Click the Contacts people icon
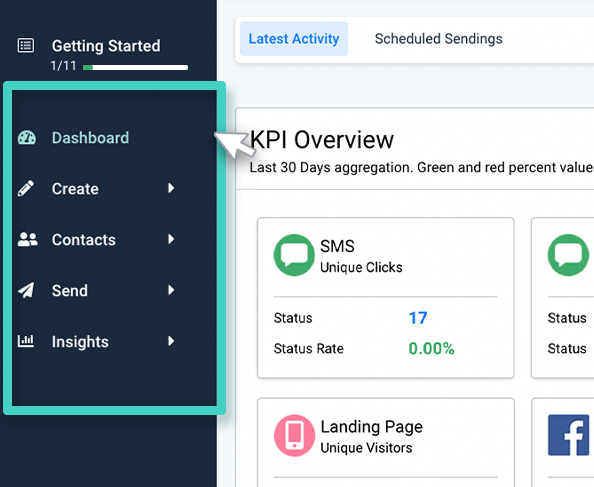This screenshot has width=594, height=487. tap(28, 239)
